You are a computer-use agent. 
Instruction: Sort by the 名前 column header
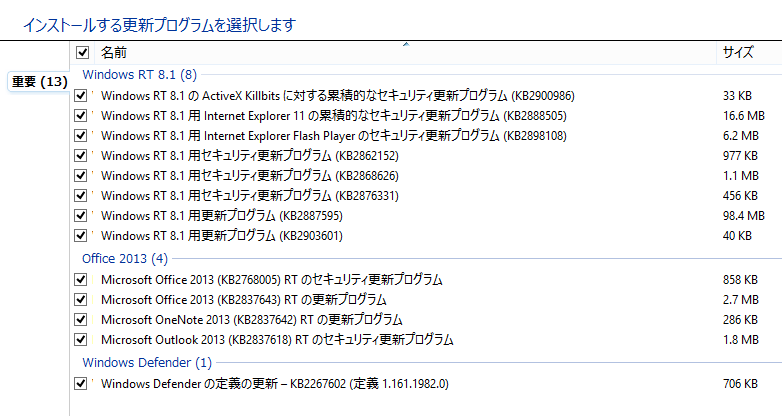[114, 52]
